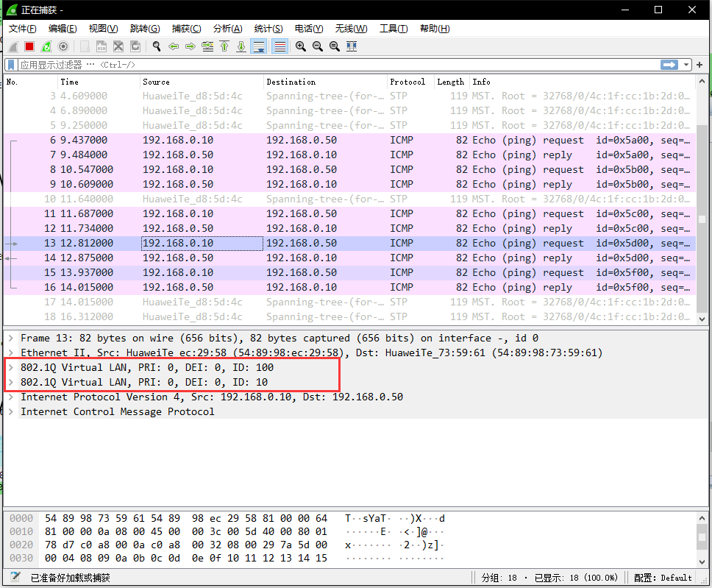Image resolution: width=712 pixels, height=588 pixels.
Task: Stop the running capture with red square
Action: [29, 46]
